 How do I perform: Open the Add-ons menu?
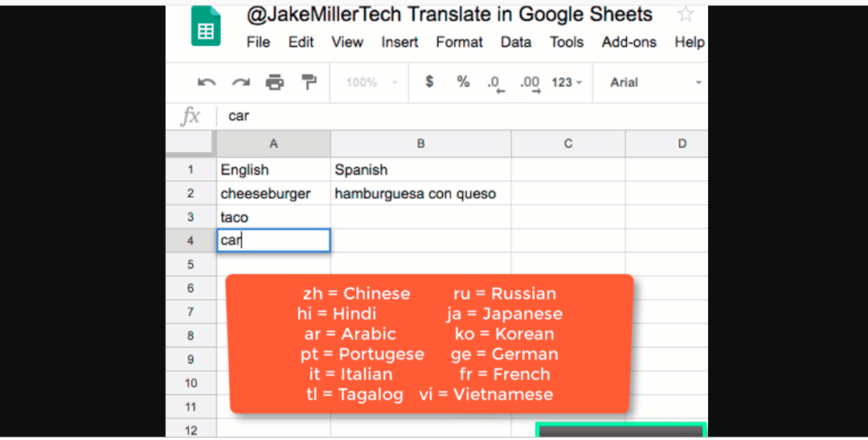point(629,42)
